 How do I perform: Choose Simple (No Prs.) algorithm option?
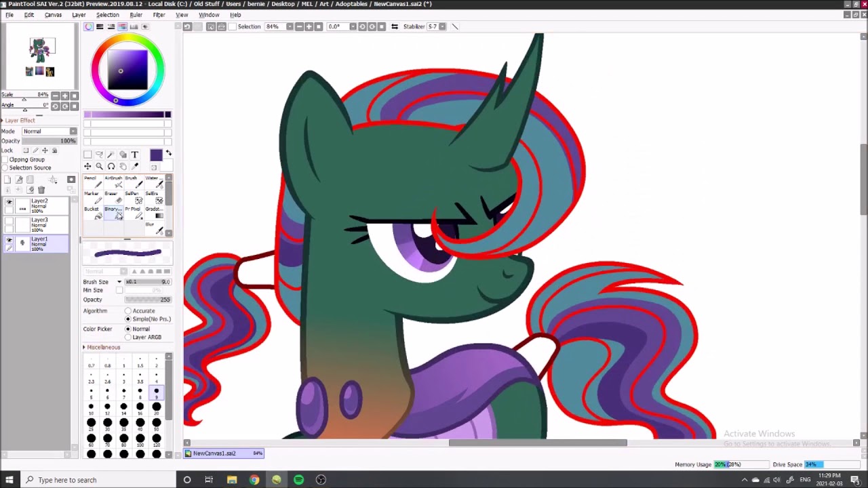(127, 319)
